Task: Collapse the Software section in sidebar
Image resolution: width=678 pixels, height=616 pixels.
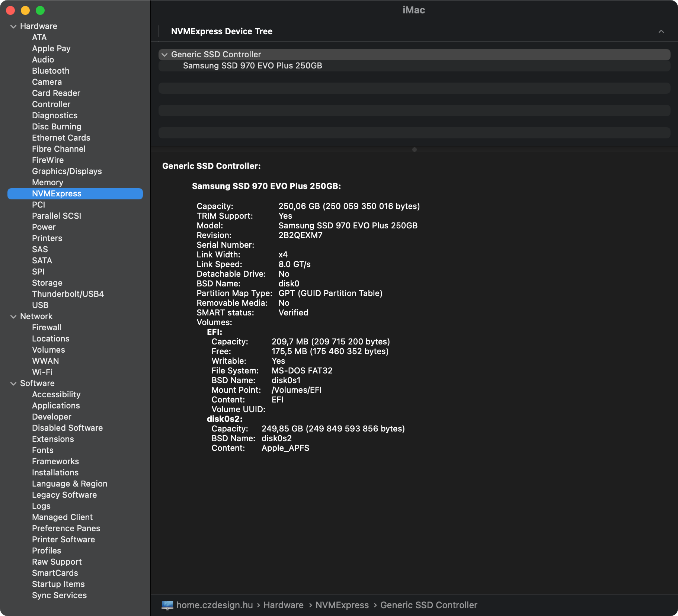Action: click(13, 384)
